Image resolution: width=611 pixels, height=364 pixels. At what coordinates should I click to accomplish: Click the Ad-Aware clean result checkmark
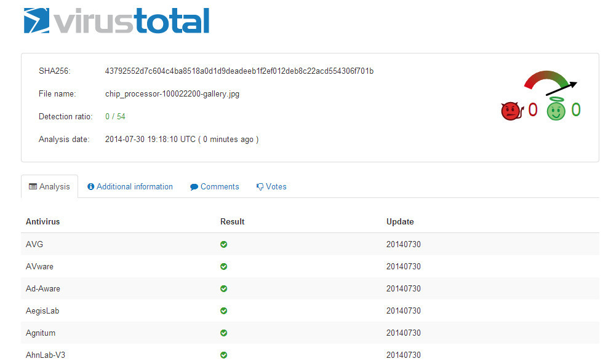point(224,288)
